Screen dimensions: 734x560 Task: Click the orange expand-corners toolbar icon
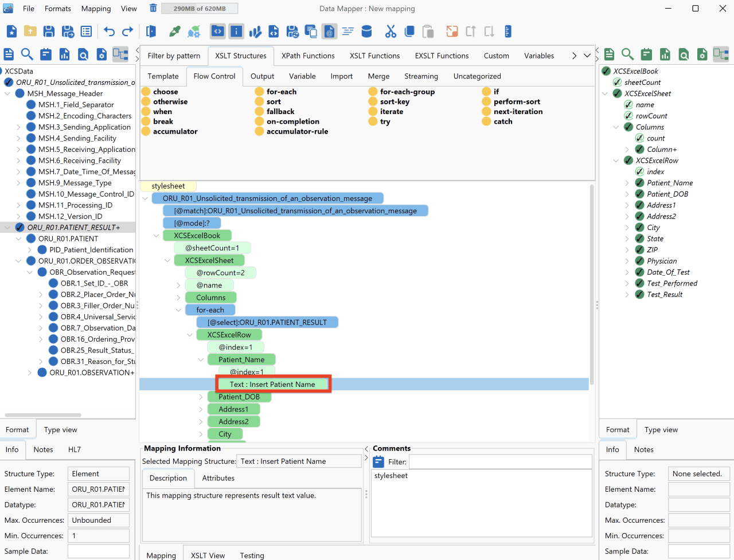pos(452,32)
